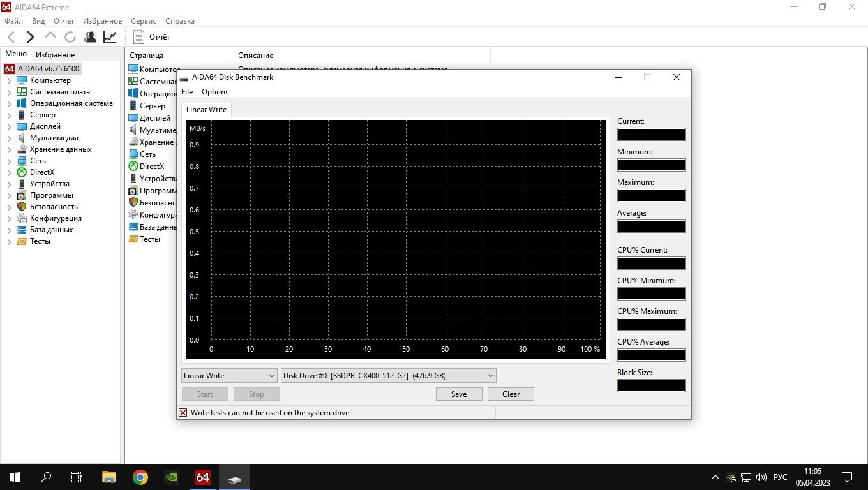Open the Windows Start menu
Image resolution: width=868 pixels, height=490 pixels.
tap(15, 477)
